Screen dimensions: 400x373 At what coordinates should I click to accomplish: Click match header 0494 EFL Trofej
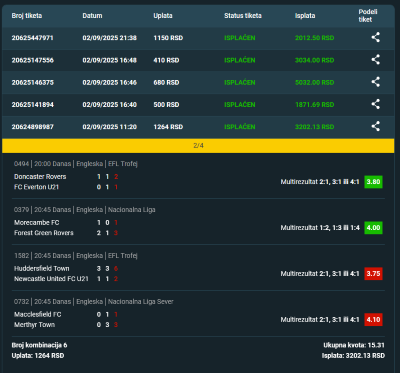click(76, 164)
